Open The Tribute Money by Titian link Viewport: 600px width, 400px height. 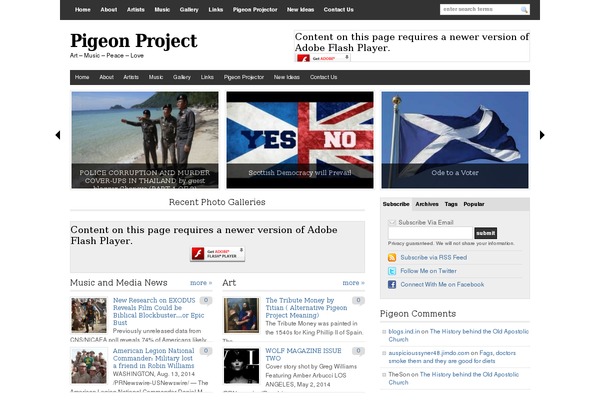pos(306,308)
